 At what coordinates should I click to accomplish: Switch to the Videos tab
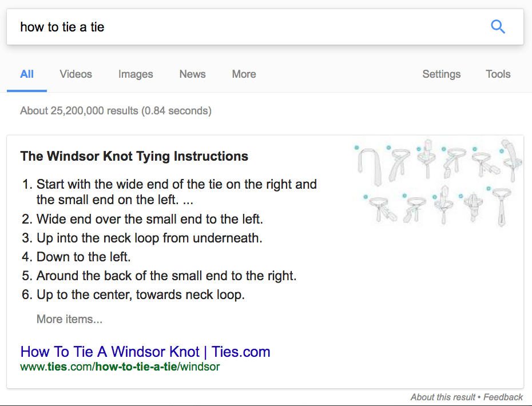(x=76, y=74)
